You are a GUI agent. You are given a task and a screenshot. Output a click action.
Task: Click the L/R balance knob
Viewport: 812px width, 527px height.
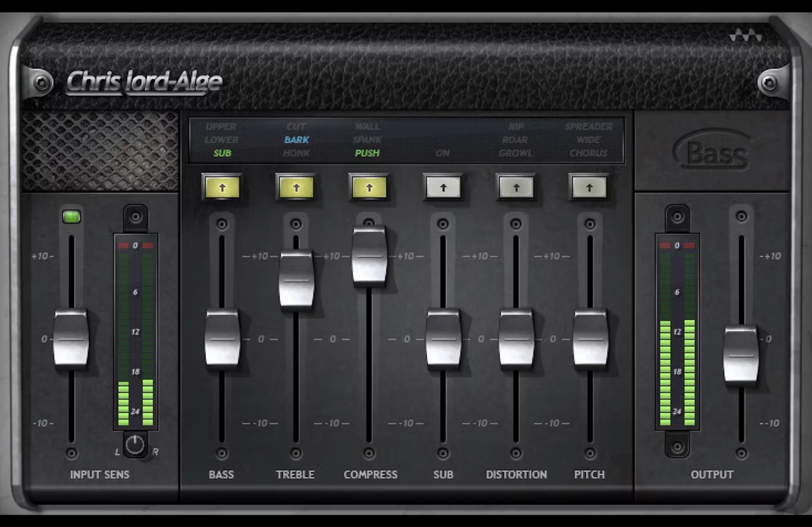pyautogui.click(x=135, y=445)
